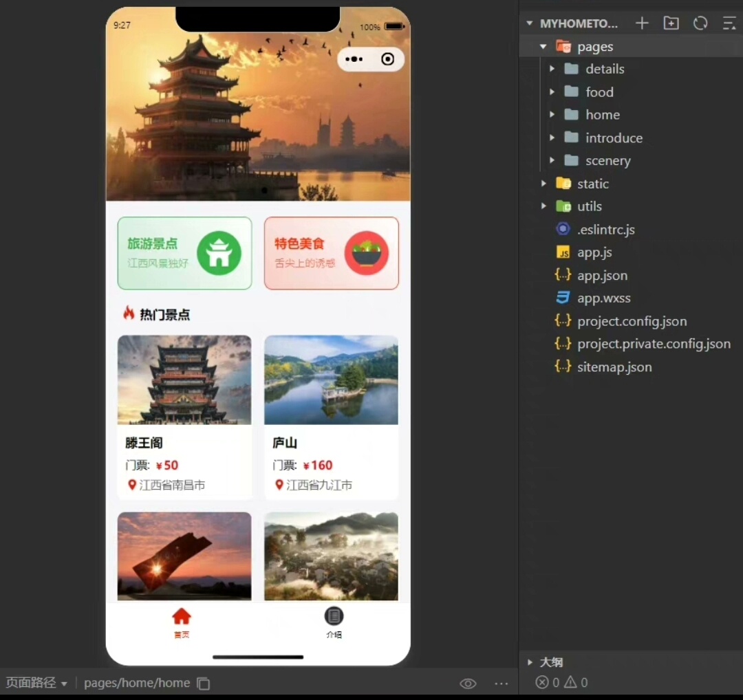
Task: Refresh the file explorer tree
Action: pyautogui.click(x=700, y=23)
